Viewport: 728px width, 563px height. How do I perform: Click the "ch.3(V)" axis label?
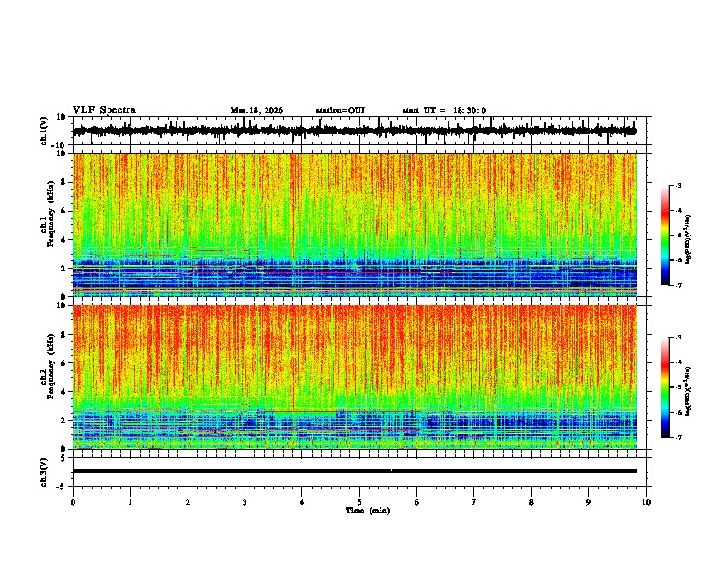[44, 472]
